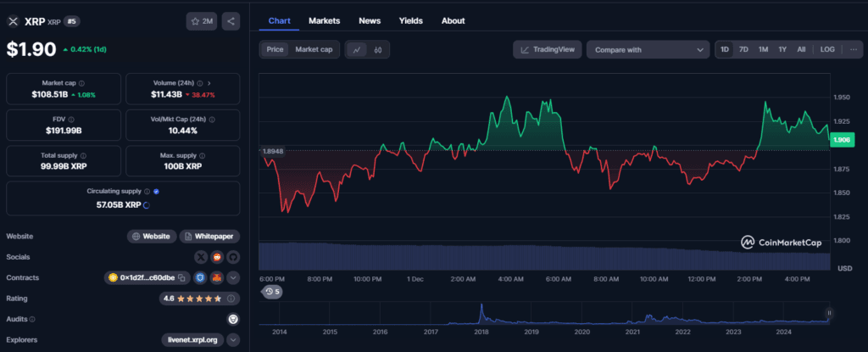Toggle chart to Price view
This screenshot has height=352, width=868.
tap(275, 49)
